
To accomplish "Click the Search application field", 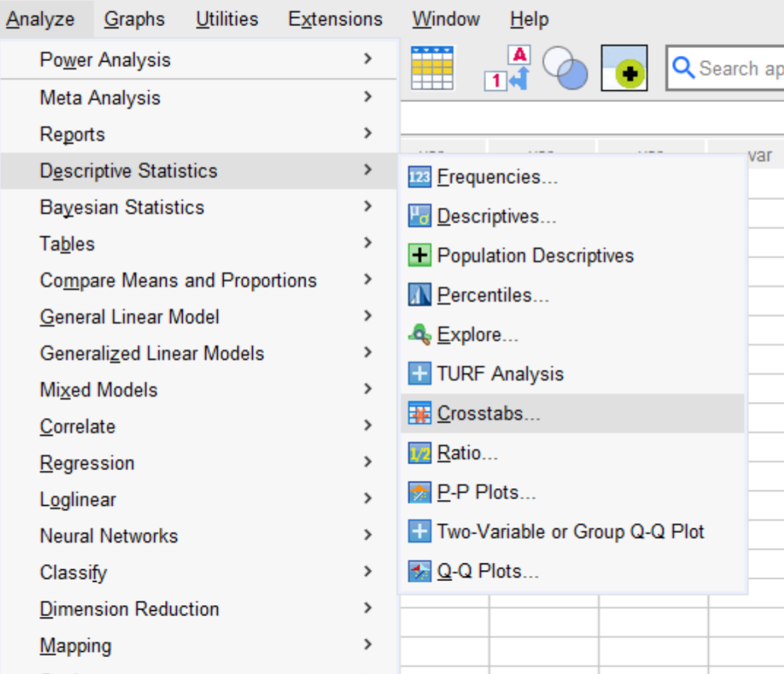I will 725,68.
